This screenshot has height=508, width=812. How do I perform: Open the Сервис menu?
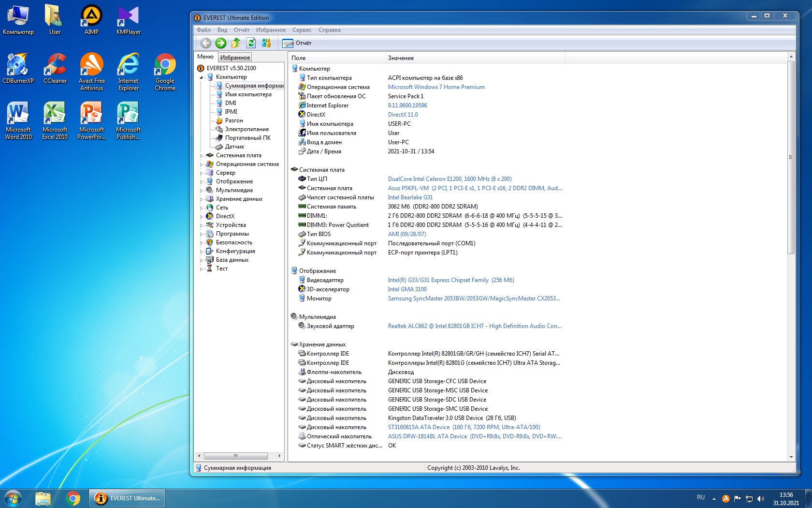tap(302, 30)
